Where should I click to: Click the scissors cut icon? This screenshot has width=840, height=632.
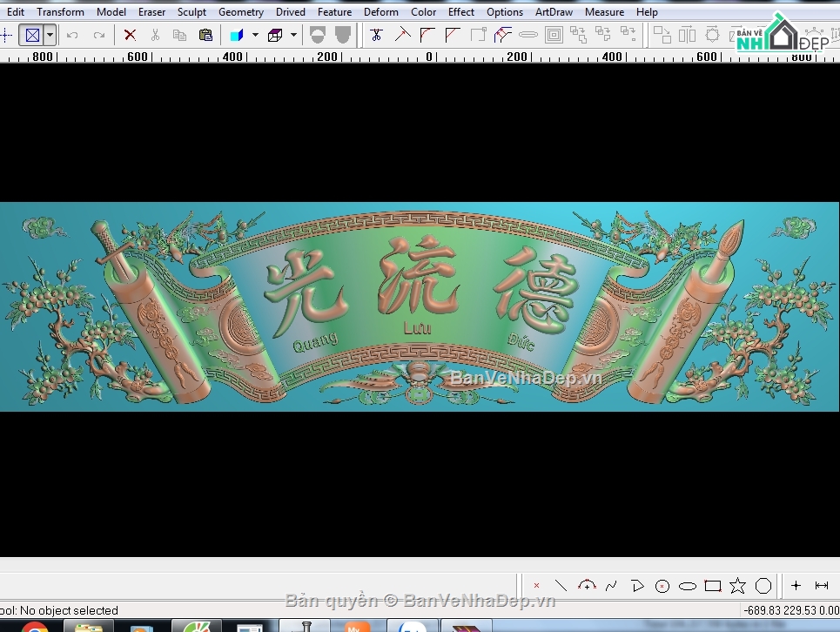click(x=155, y=36)
